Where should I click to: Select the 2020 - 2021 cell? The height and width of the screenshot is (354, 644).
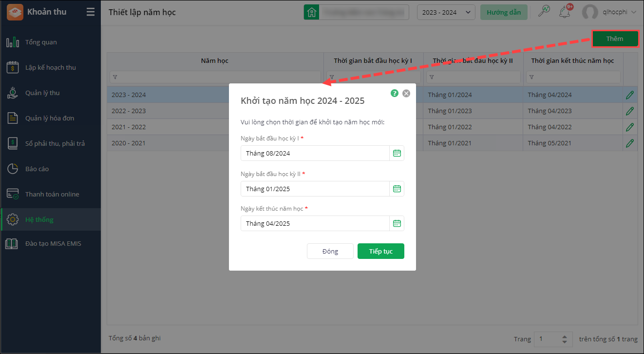click(x=129, y=143)
